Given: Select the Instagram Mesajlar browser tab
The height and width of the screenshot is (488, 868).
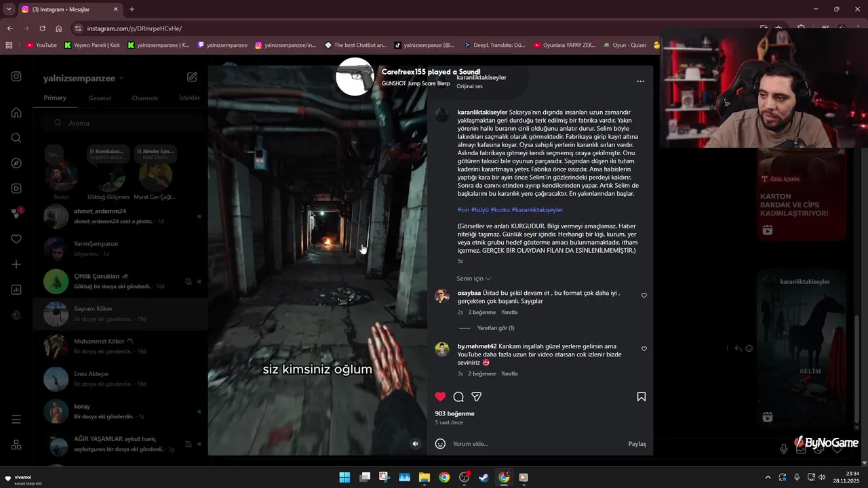Looking at the screenshot, I should coord(69,9).
